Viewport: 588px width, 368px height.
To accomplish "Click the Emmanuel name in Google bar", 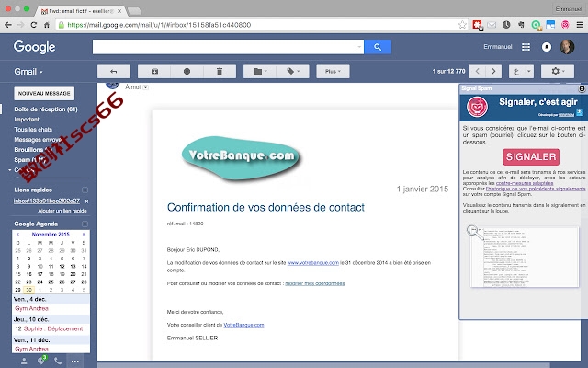I will pyautogui.click(x=498, y=47).
